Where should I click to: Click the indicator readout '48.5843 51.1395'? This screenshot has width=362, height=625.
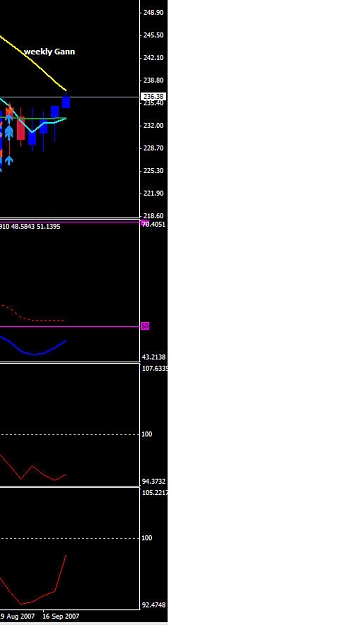tap(35, 226)
